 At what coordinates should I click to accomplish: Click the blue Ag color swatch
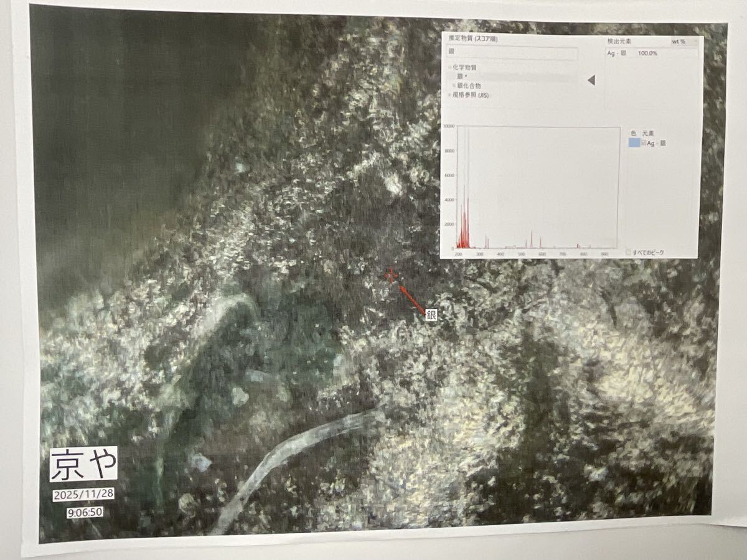634,143
